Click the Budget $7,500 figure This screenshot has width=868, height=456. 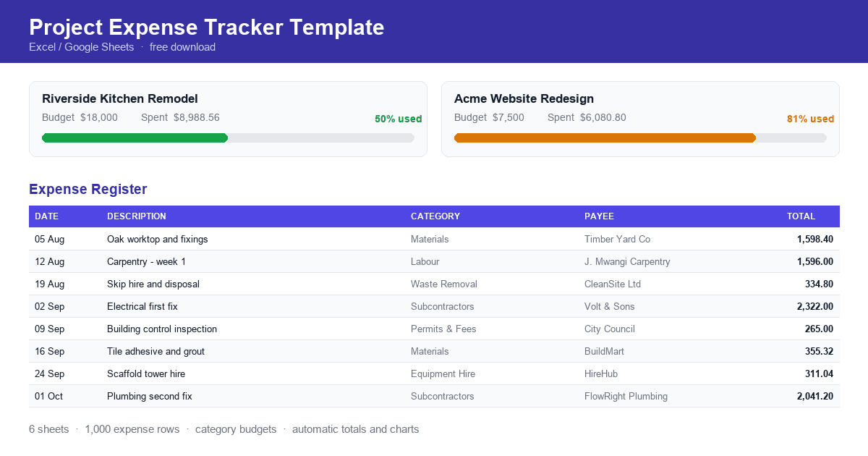[x=489, y=117]
